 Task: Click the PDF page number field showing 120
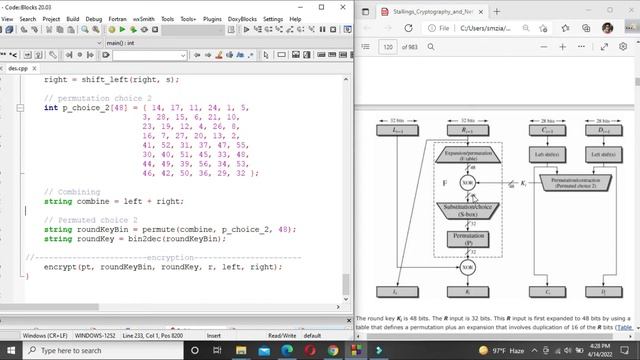click(x=388, y=47)
